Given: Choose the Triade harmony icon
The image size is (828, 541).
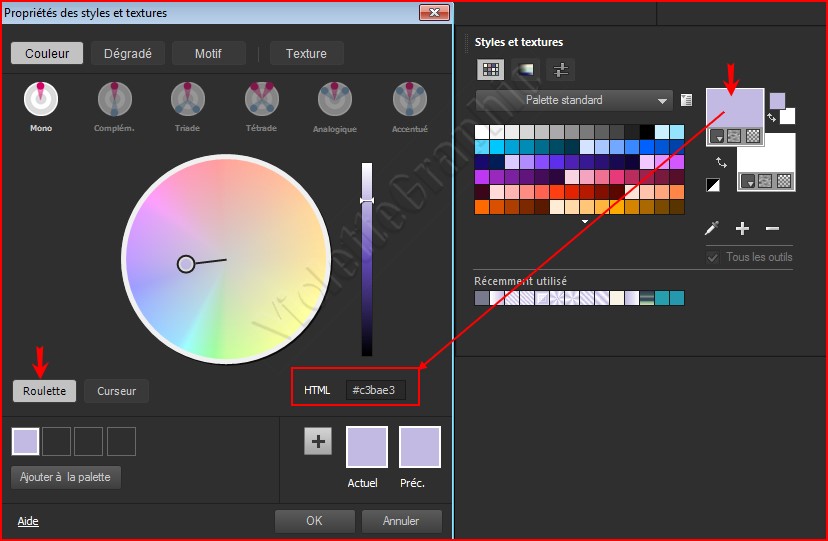Looking at the screenshot, I should pos(187,99).
